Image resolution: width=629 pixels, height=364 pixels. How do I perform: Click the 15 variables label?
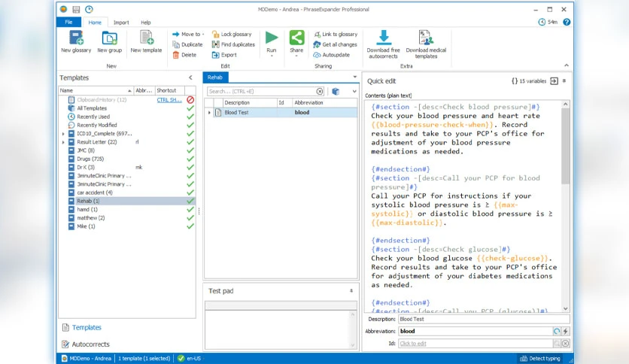[x=533, y=81]
